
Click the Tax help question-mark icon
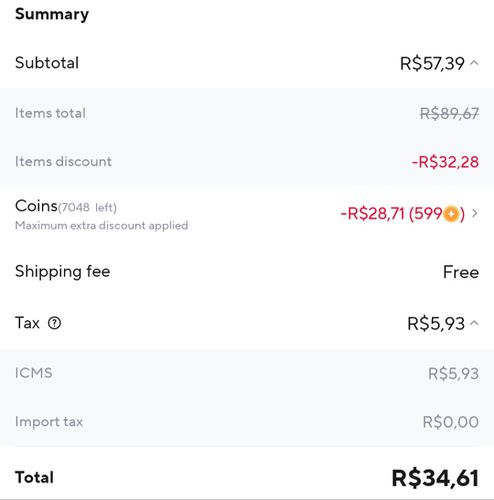coord(54,323)
